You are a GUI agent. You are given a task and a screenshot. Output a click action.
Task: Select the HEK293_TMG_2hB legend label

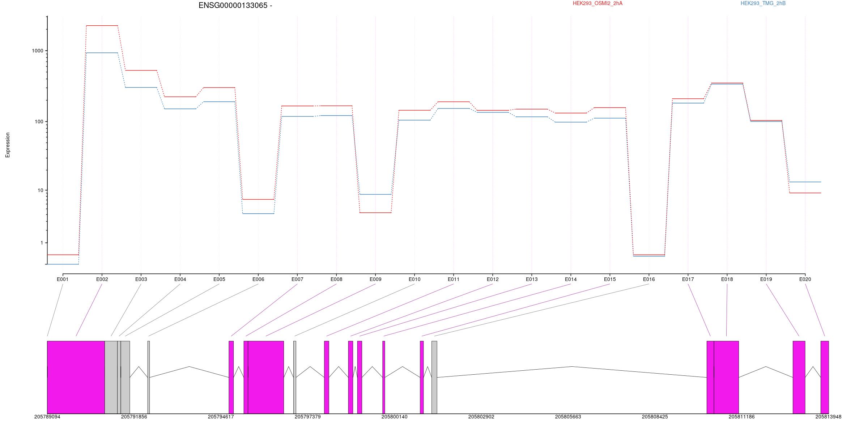click(763, 3)
